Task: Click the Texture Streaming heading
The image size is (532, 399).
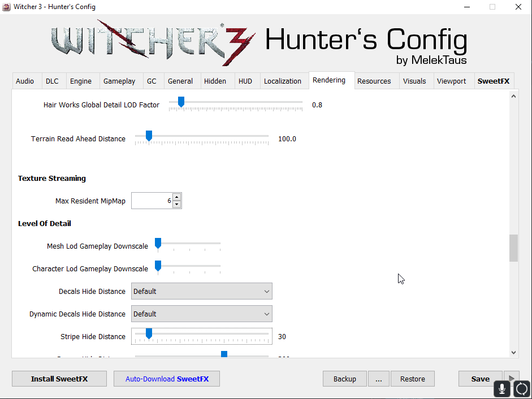Action: (52, 179)
